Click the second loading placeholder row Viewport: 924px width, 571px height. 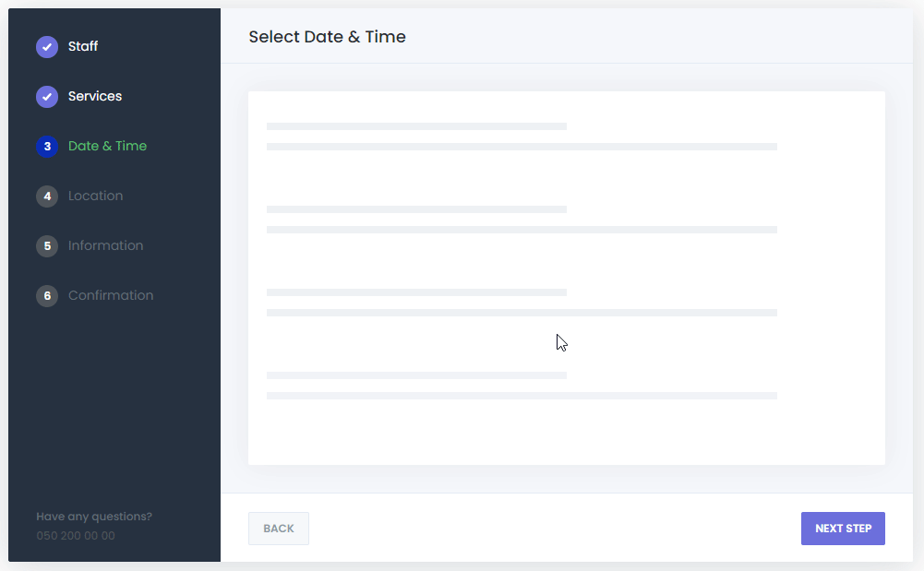coord(522,220)
